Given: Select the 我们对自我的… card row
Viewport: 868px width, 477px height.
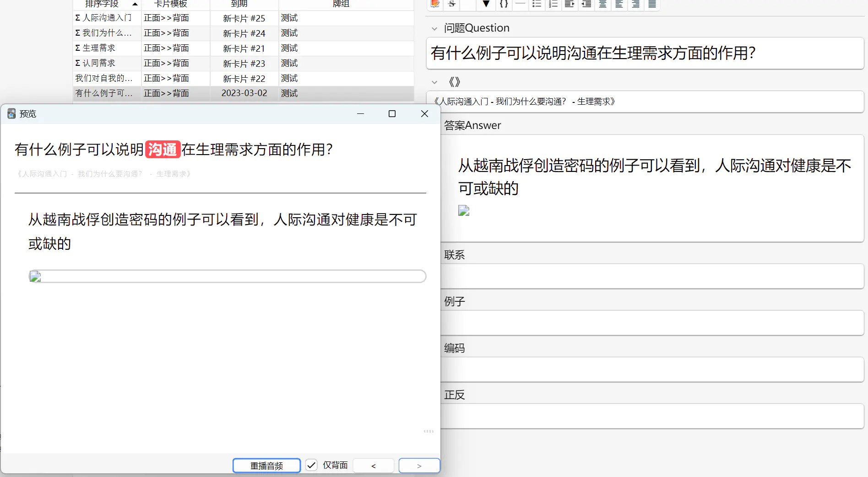Looking at the screenshot, I should tap(244, 78).
